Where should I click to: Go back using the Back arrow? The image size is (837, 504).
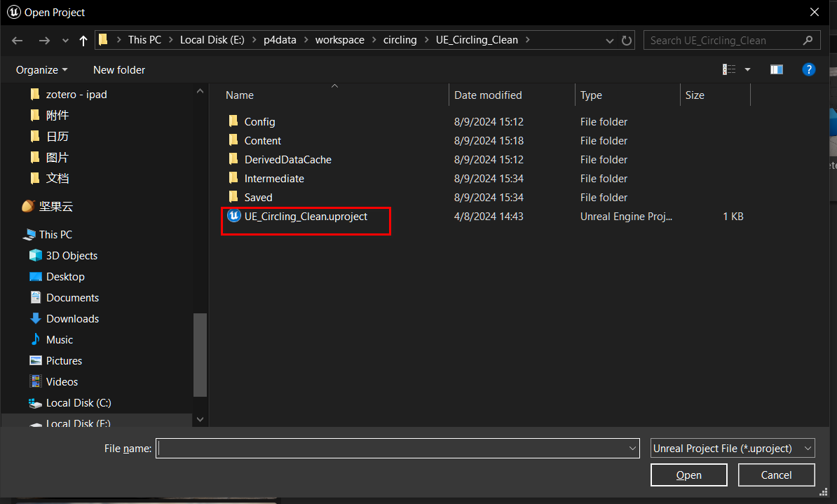17,41
